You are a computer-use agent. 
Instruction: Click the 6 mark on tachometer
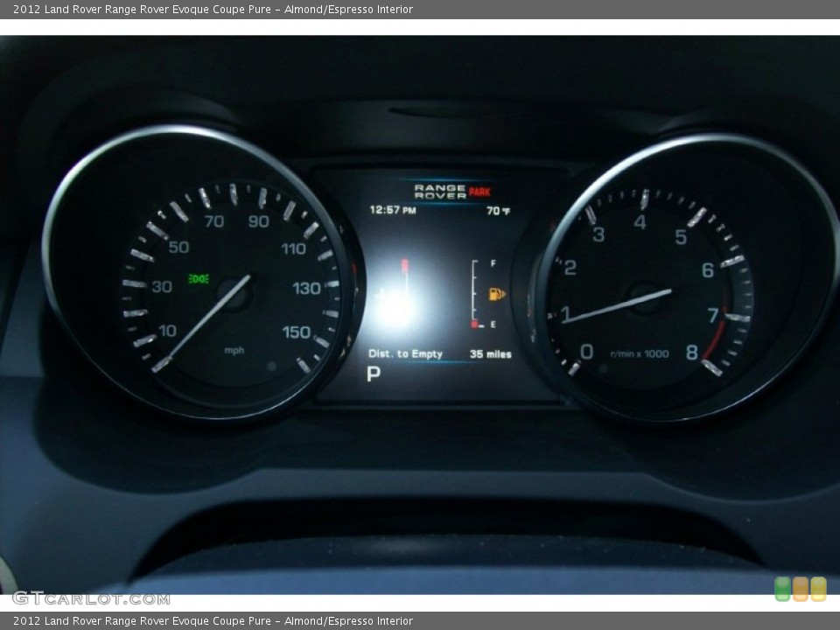708,270
